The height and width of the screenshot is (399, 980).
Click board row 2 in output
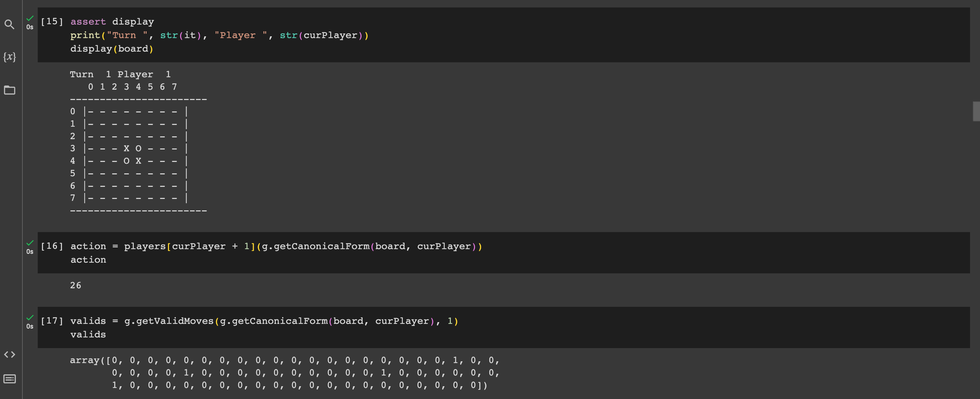[129, 136]
